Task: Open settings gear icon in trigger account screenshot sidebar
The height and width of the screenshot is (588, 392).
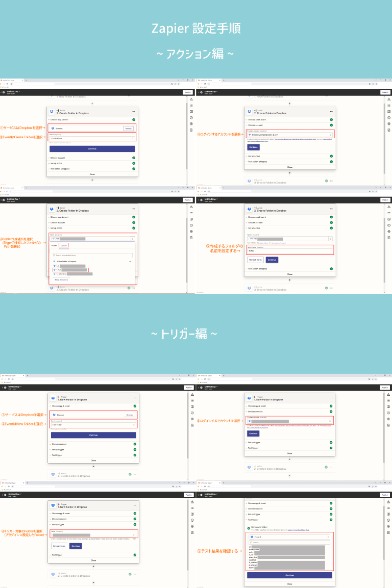Action: [388, 419]
